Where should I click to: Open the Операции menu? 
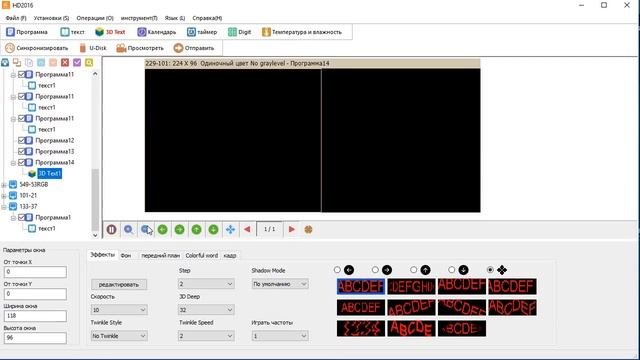point(95,18)
